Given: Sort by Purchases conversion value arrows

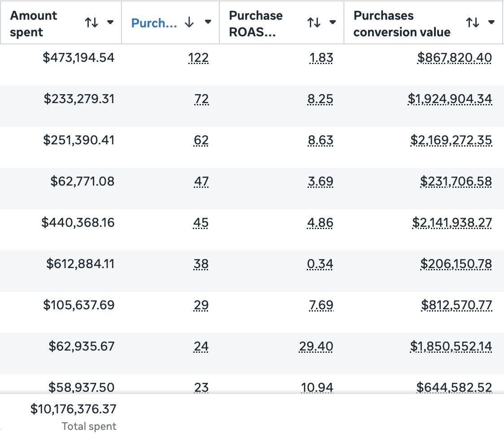Looking at the screenshot, I should tap(473, 22).
